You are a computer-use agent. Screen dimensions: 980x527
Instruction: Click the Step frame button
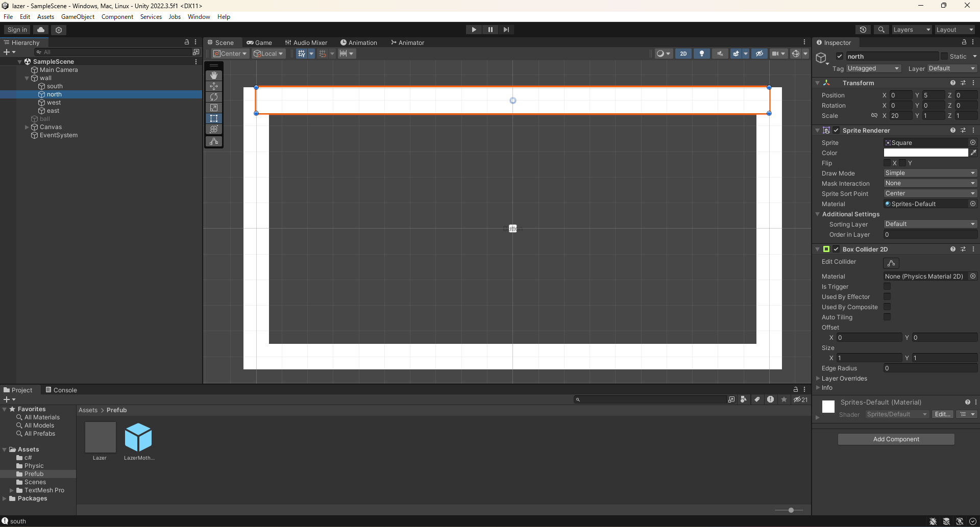tap(506, 29)
